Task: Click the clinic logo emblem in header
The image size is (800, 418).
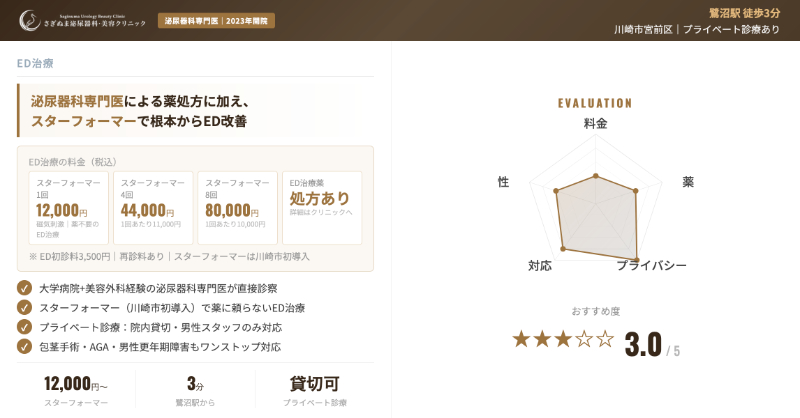Action: click(x=28, y=20)
